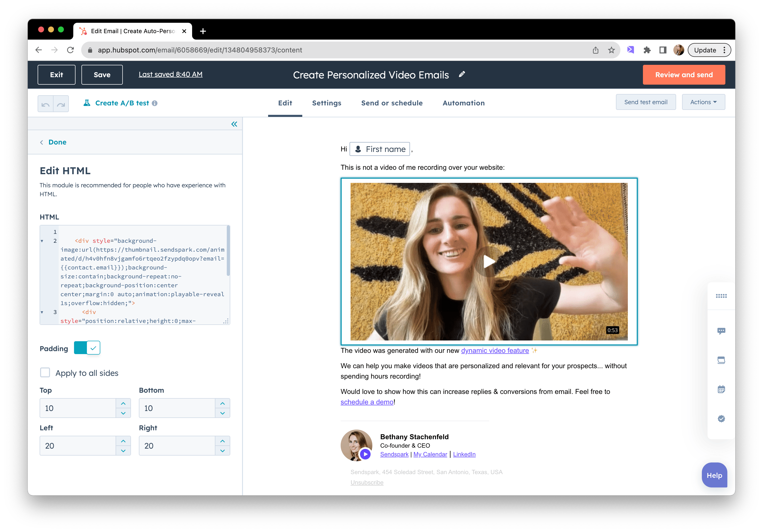Image resolution: width=763 pixels, height=532 pixels.
Task: Click the browser back arrow
Action: pyautogui.click(x=39, y=50)
